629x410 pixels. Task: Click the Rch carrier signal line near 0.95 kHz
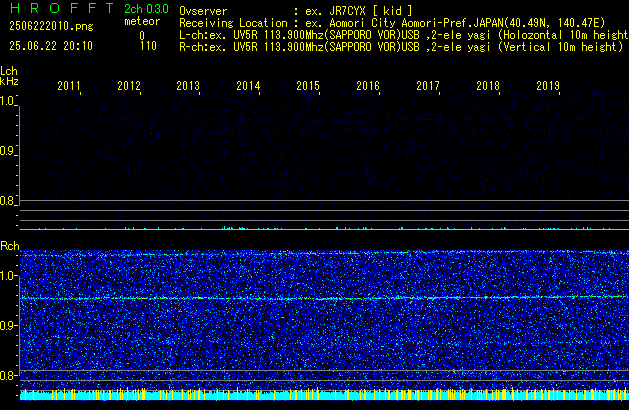pos(324,298)
